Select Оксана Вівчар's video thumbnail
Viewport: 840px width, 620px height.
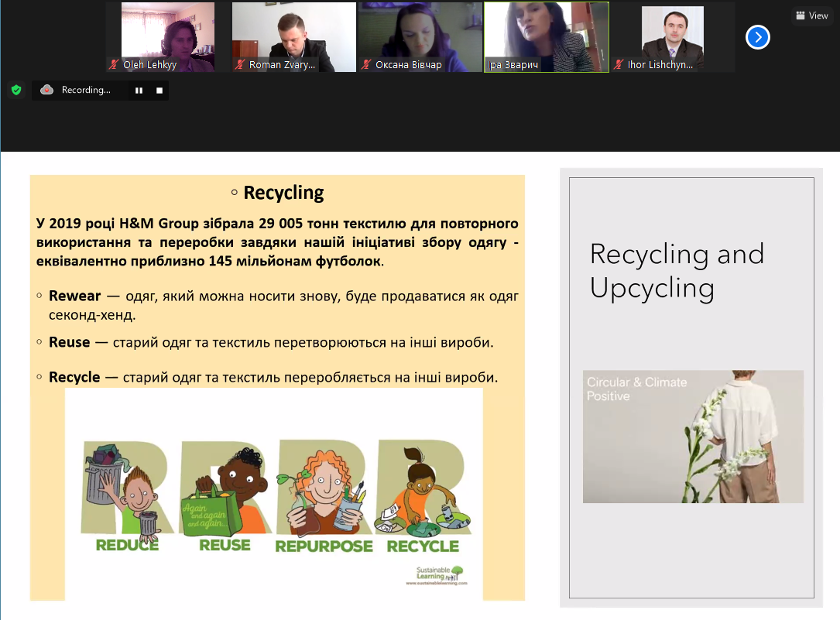click(x=420, y=37)
